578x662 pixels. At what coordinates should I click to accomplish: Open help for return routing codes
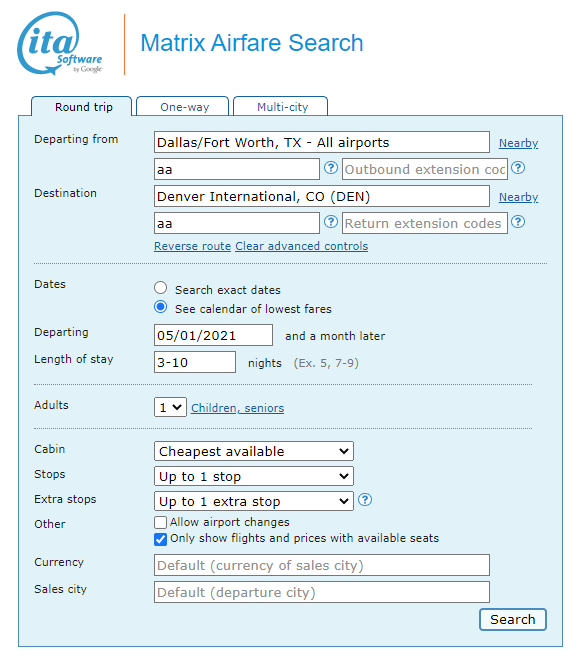tap(331, 222)
